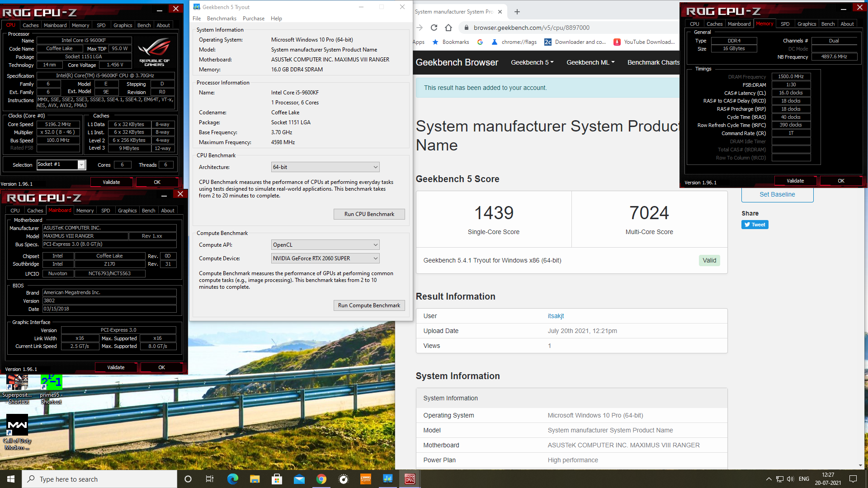Close the System manufacturer browser tab
868x488 pixels.
click(x=500, y=12)
